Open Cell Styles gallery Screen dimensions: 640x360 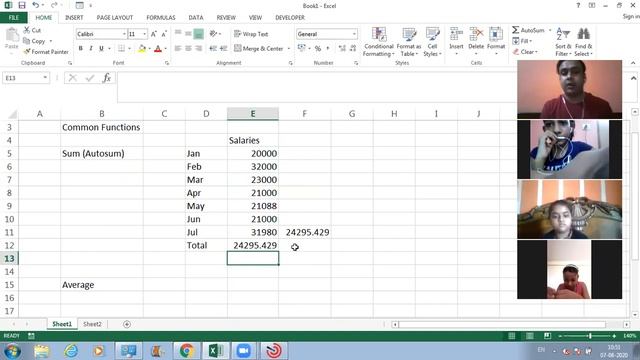click(x=432, y=42)
